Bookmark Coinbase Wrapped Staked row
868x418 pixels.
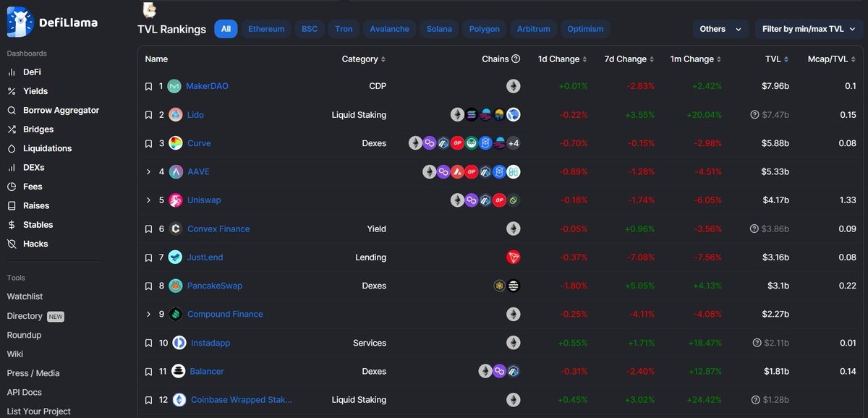point(148,400)
